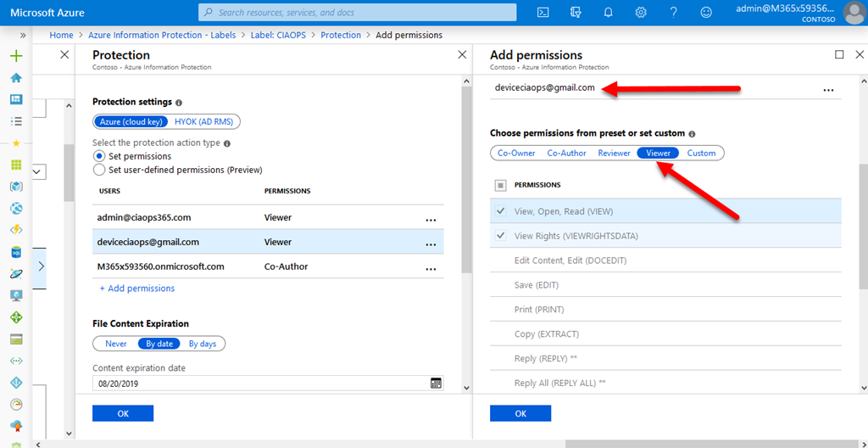Screen dimensions: 868x448
Task: Click the help question mark icon
Action: pos(673,13)
